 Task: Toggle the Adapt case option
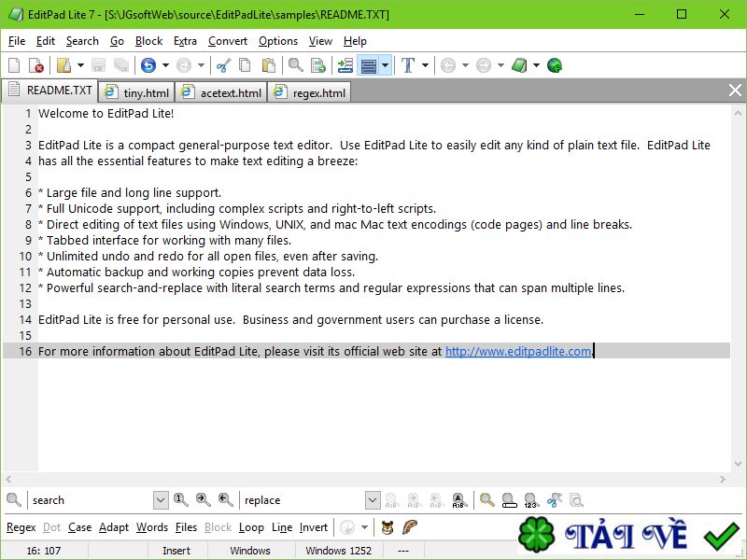pos(114,527)
